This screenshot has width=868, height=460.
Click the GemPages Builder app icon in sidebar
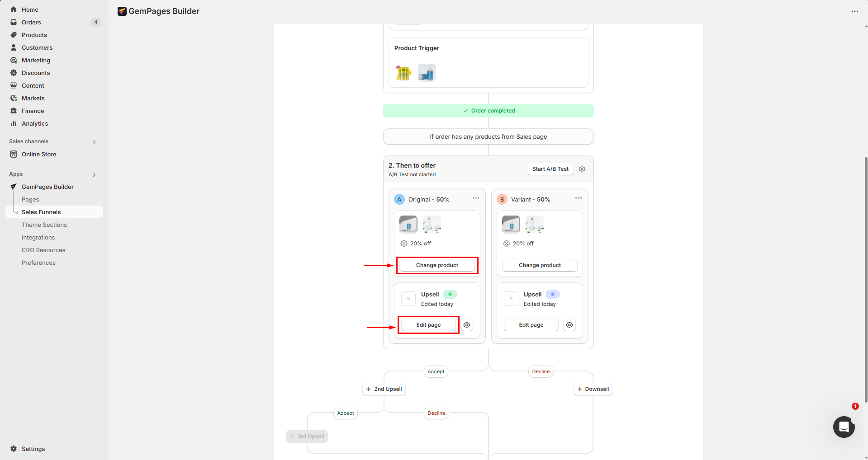click(14, 187)
